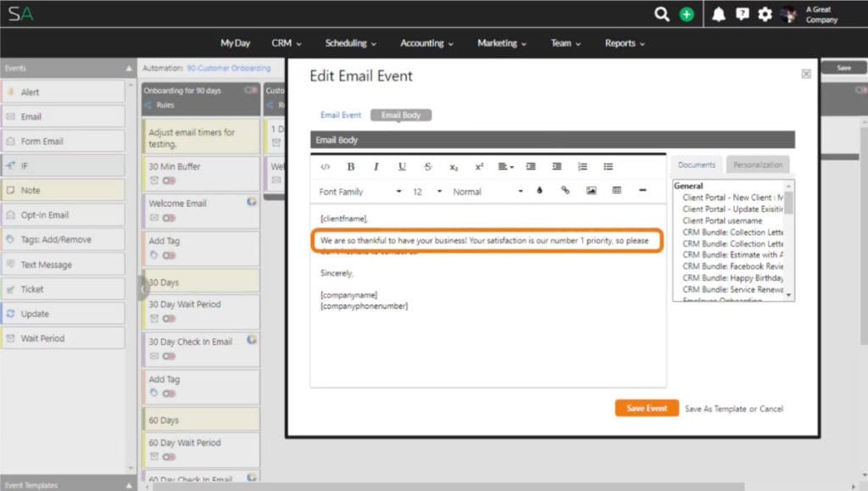This screenshot has width=868, height=491.
Task: Click the Save Event button
Action: (647, 408)
